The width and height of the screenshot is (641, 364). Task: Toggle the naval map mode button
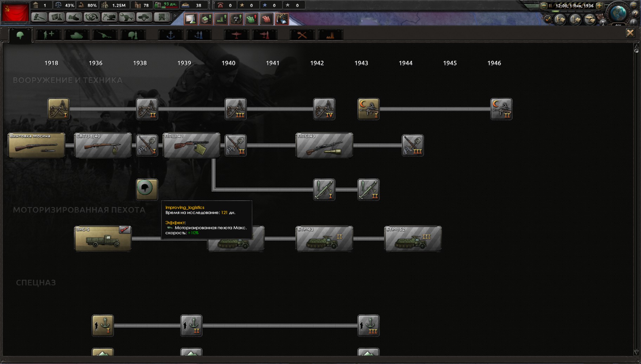coord(575,19)
